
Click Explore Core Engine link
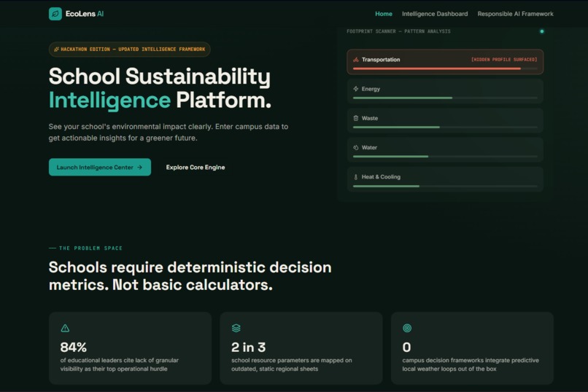click(196, 168)
